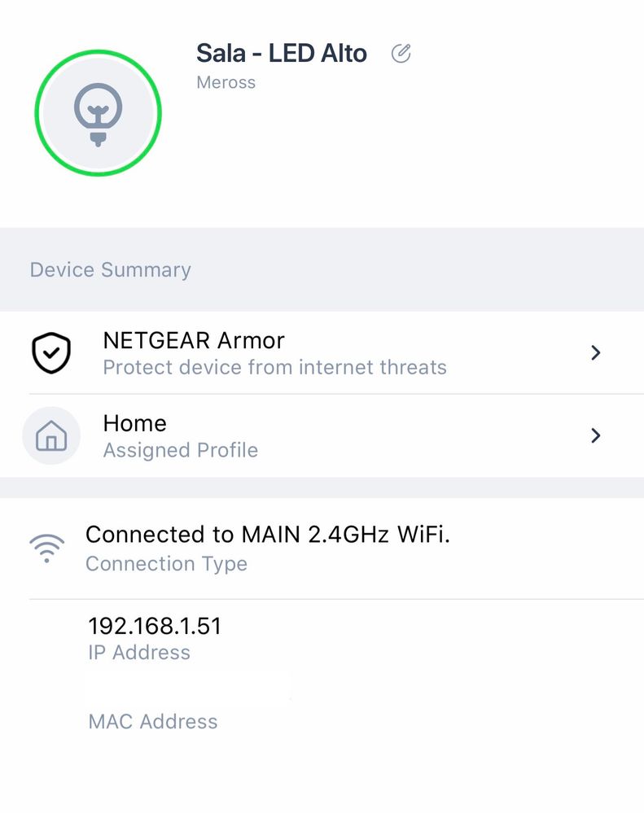Click the MAC Address label

coord(153,722)
